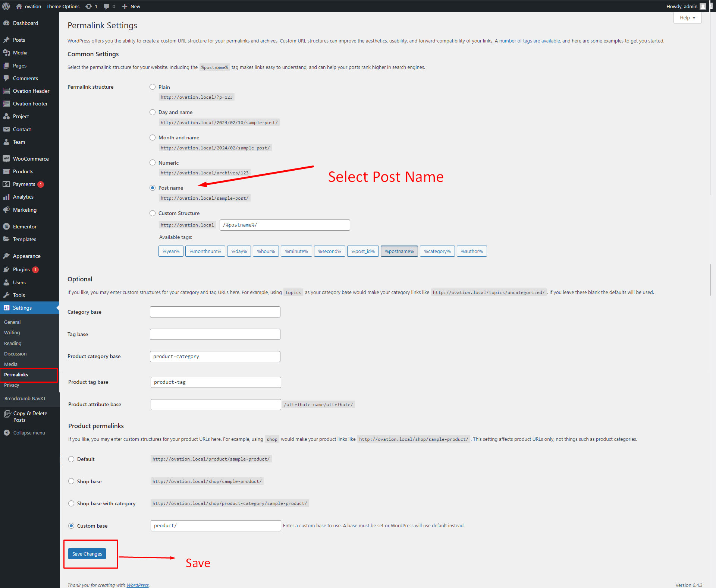Open the comments bubble in admin bar
The height and width of the screenshot is (588, 716).
pyautogui.click(x=107, y=6)
